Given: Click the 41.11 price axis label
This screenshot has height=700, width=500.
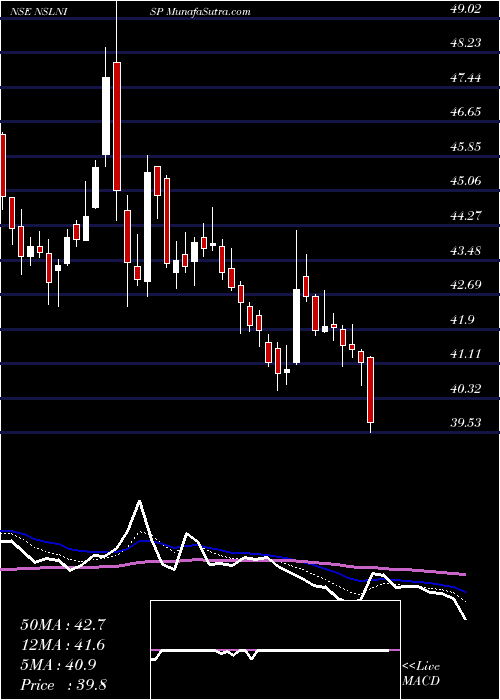Looking at the screenshot, I should pos(466,354).
